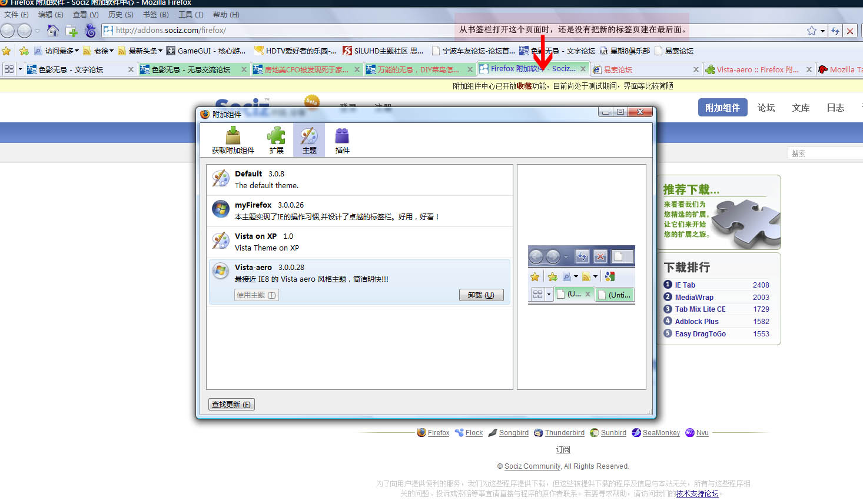Click the 查找更新 (F) button
This screenshot has height=504, width=863.
pos(231,405)
